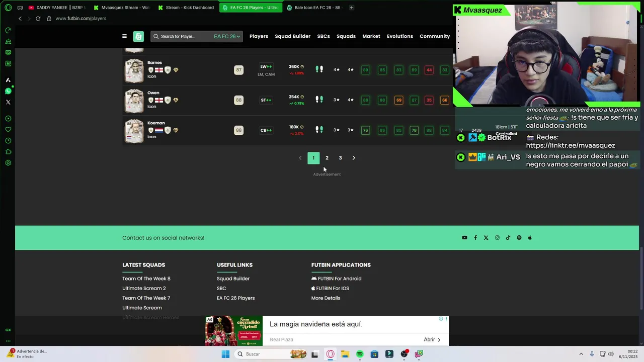Open the Barnes player card thumbnail

tap(134, 70)
